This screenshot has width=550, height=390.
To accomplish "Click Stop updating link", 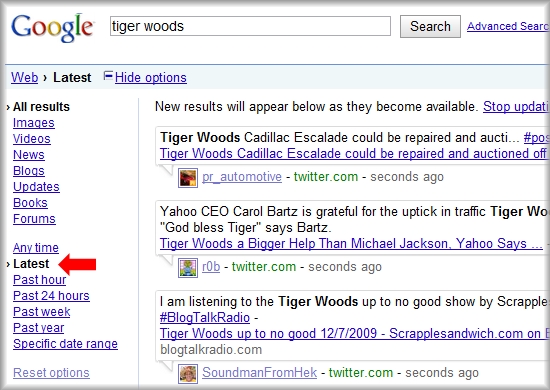I will click(516, 107).
